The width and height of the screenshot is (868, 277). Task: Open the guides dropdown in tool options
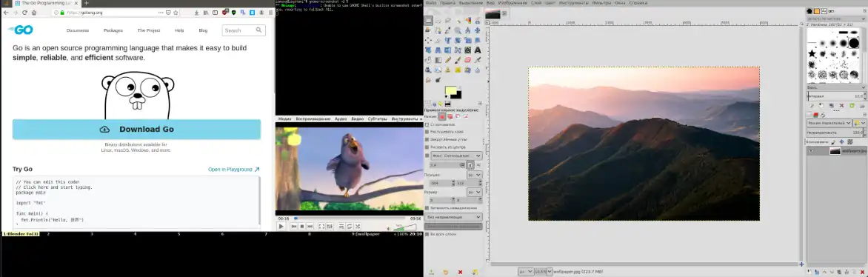click(x=453, y=217)
